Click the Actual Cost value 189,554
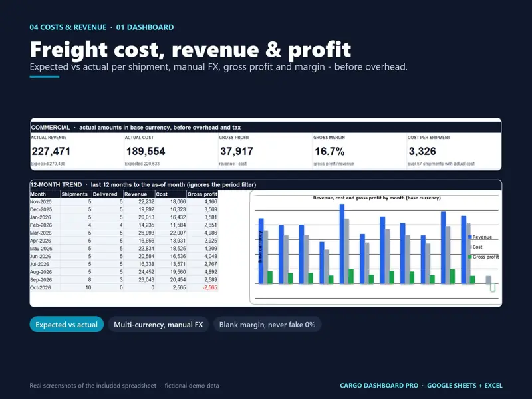The image size is (532, 399). point(146,152)
